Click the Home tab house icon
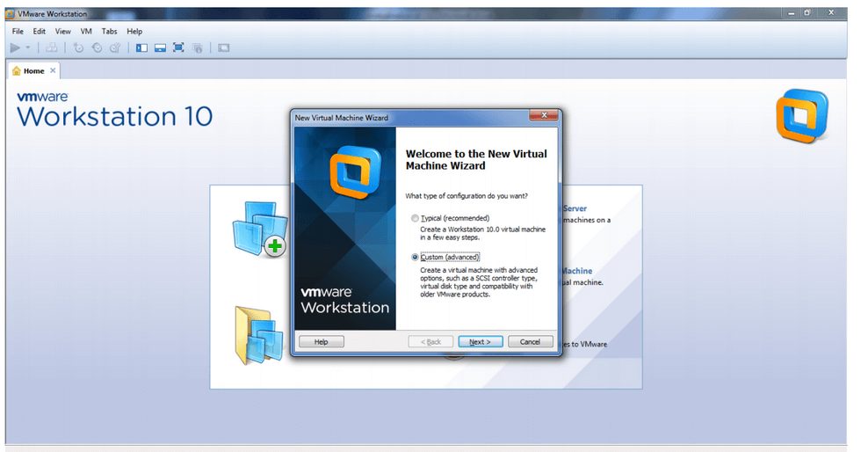This screenshot has width=868, height=452. [16, 71]
